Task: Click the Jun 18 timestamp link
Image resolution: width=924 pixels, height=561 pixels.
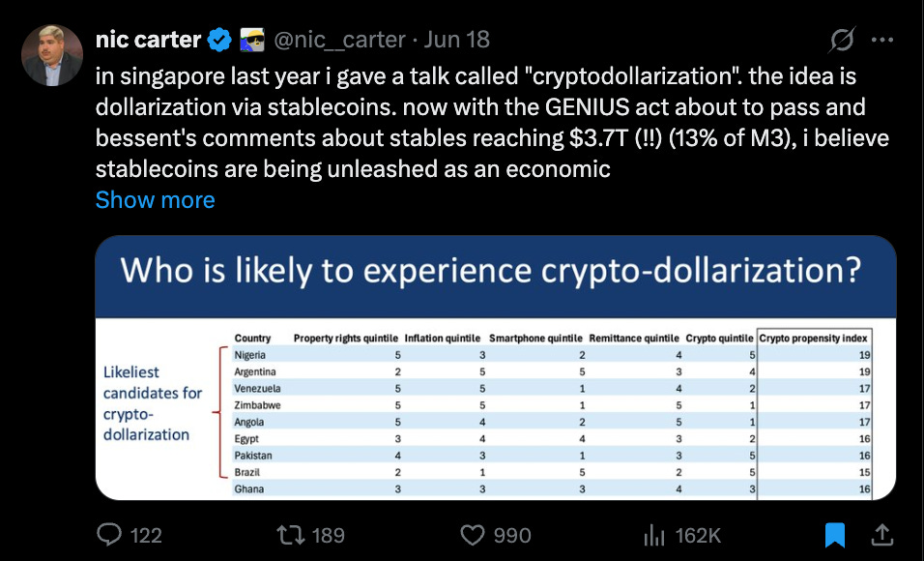Action: click(x=457, y=40)
